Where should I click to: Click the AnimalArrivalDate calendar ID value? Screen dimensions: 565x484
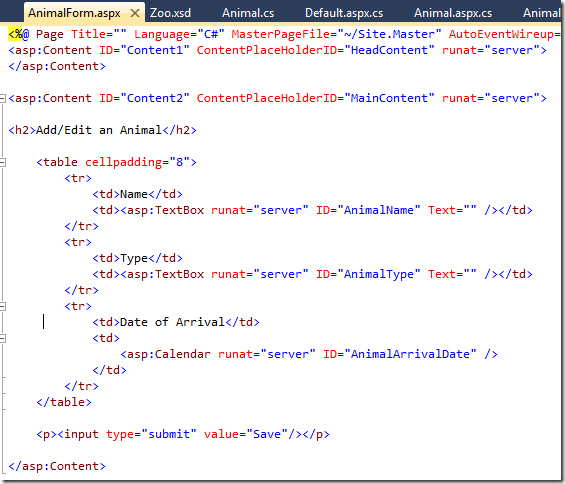pos(410,354)
